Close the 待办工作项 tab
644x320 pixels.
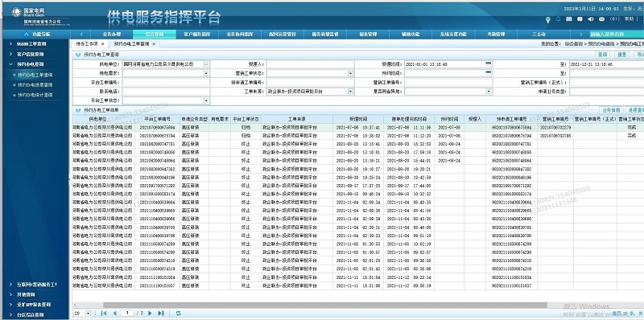point(103,44)
